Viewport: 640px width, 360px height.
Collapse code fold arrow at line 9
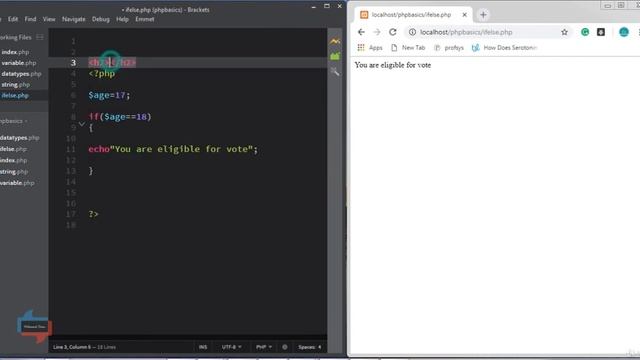(82, 124)
